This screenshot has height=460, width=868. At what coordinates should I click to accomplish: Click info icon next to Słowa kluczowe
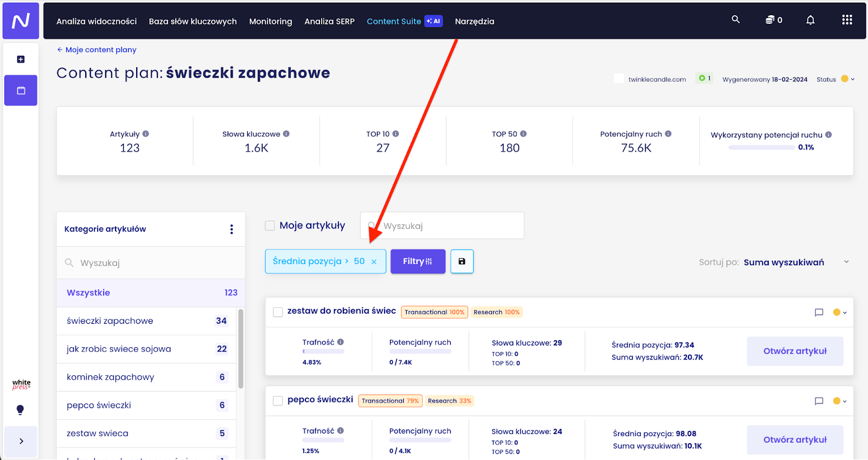(x=286, y=133)
